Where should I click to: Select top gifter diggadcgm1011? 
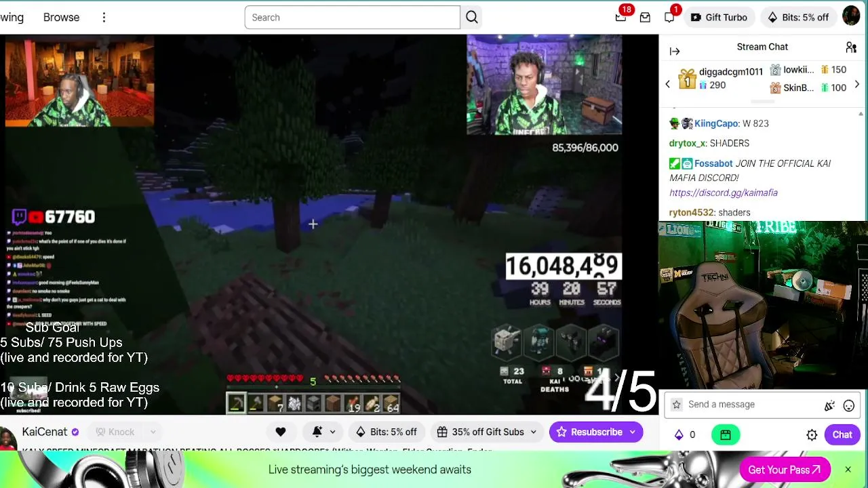coord(722,79)
